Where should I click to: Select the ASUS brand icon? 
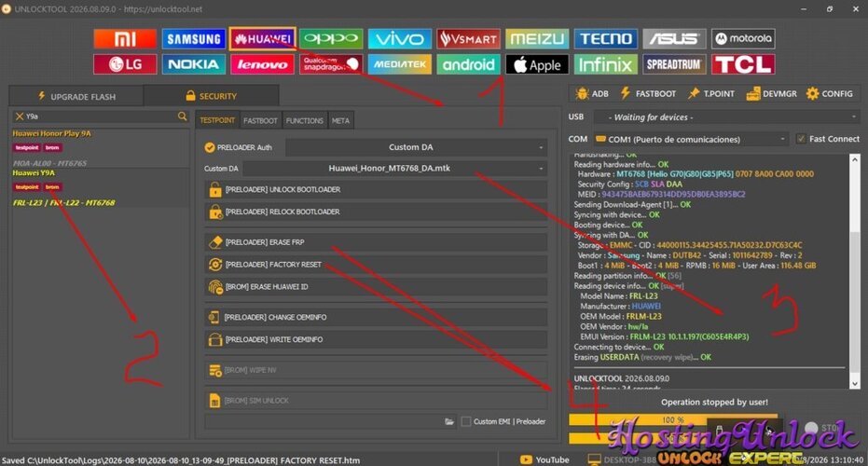(674, 39)
